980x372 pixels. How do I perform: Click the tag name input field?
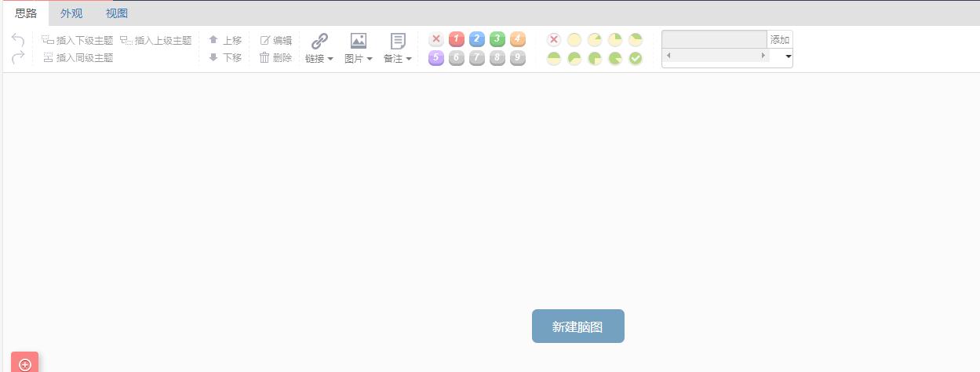tap(715, 40)
